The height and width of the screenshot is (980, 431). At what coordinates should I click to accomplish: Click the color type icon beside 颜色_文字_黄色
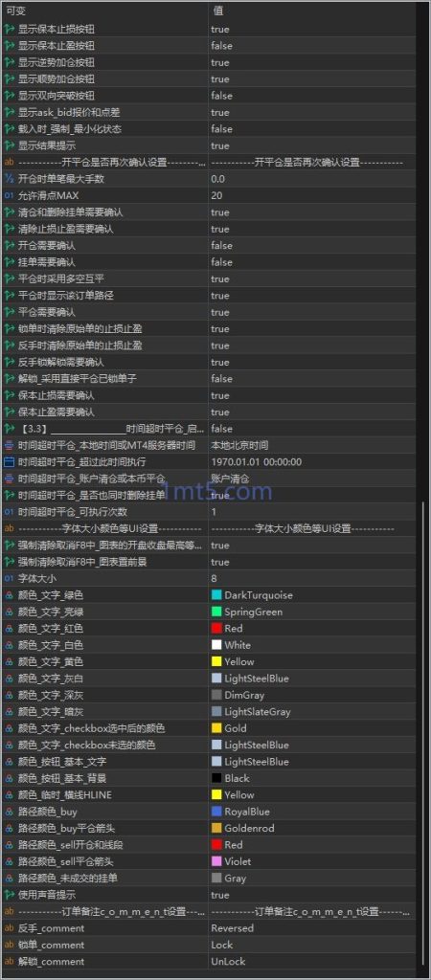(9, 662)
